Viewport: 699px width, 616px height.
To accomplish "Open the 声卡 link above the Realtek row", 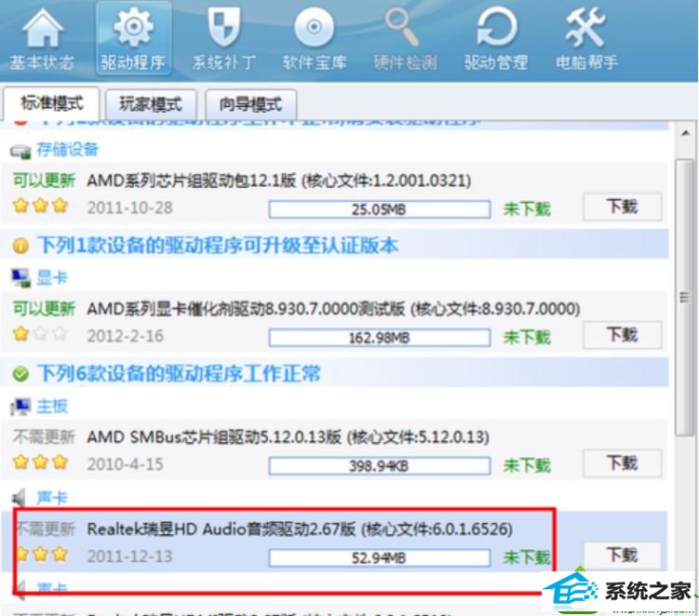I will (x=52, y=498).
